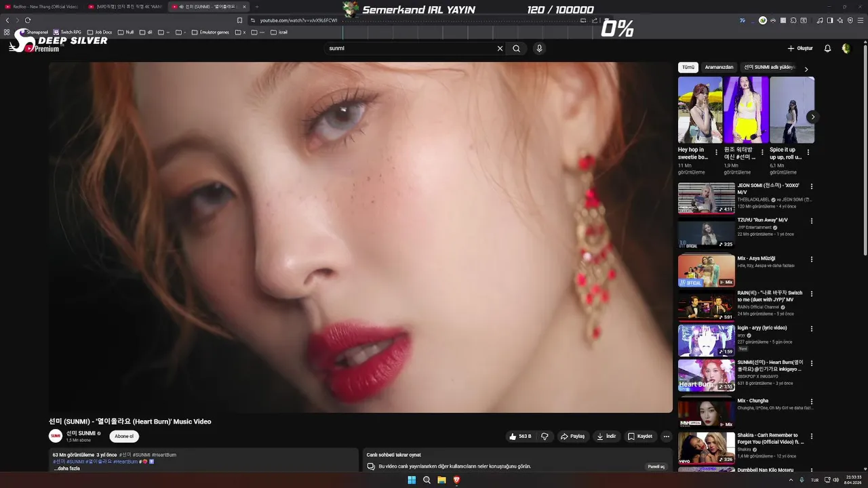Clear the YouTube search with the X

click(500, 48)
